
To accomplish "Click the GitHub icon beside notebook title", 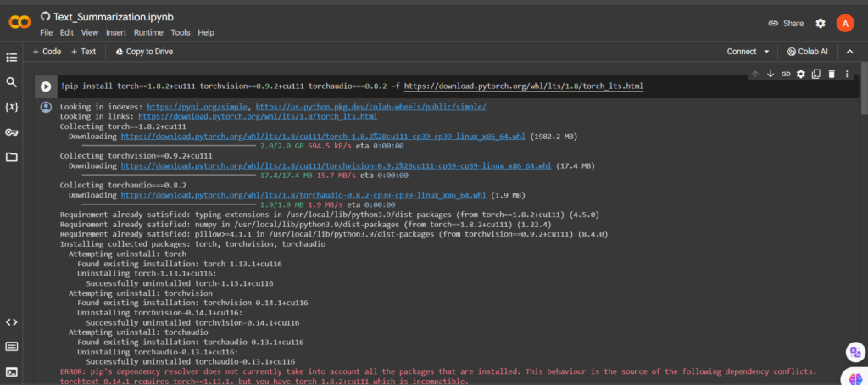I will pos(46,17).
